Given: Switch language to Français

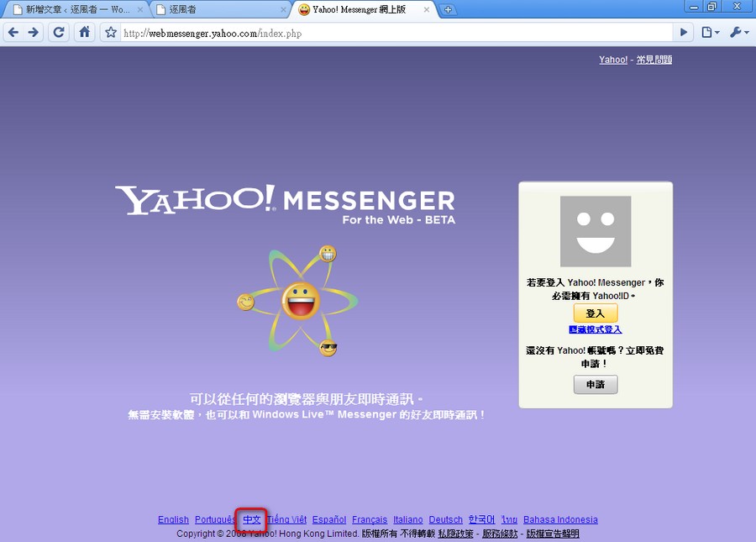Looking at the screenshot, I should pyautogui.click(x=370, y=519).
